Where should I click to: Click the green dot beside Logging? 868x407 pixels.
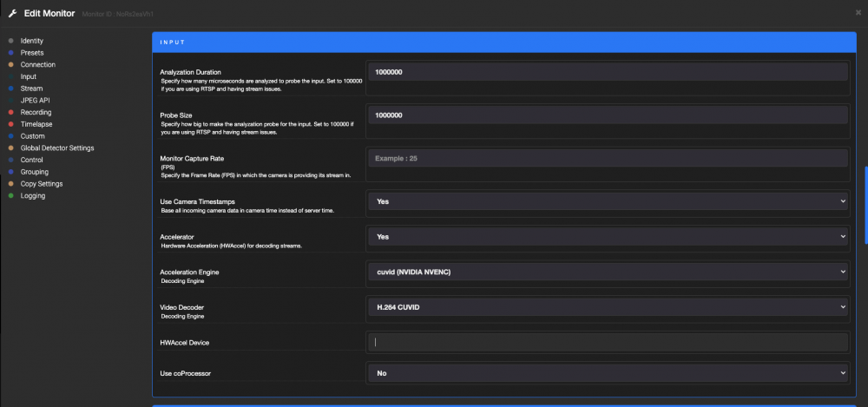[11, 196]
